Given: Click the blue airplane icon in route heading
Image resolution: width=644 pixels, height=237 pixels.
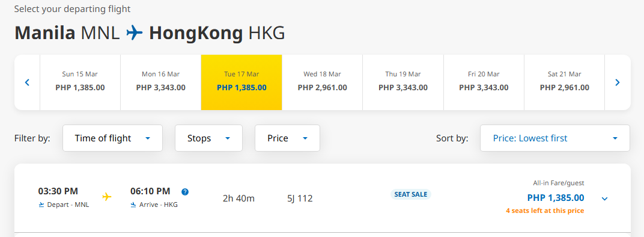Looking at the screenshot, I should (x=135, y=32).
